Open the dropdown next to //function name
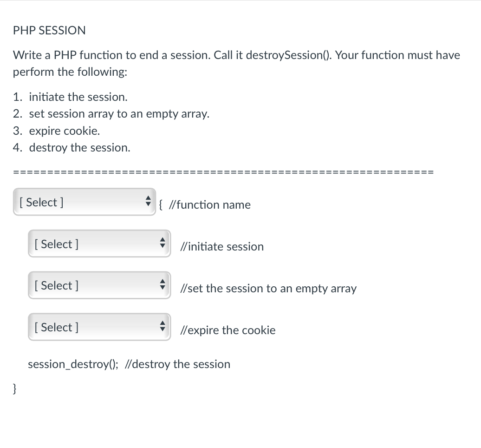The height and width of the screenshot is (448, 481). point(84,201)
